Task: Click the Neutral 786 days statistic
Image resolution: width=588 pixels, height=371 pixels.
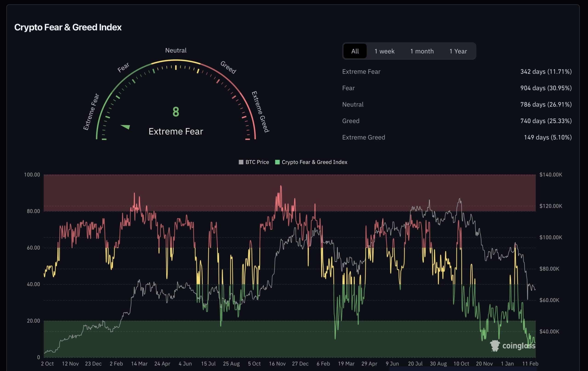Action: (x=546, y=104)
